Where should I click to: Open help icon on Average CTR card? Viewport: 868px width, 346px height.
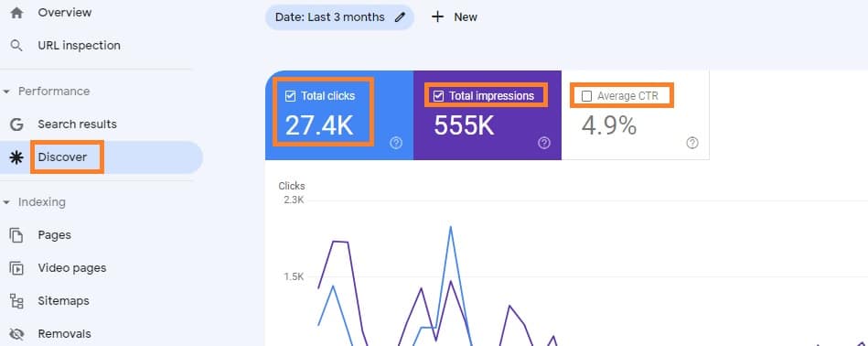point(692,143)
